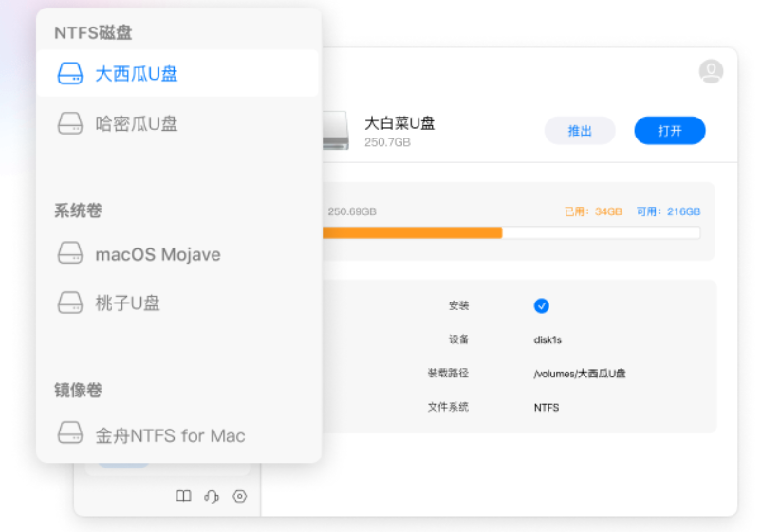Click the 250.69GB total capacity text
Viewport: 761px width, 532px height.
(x=352, y=211)
